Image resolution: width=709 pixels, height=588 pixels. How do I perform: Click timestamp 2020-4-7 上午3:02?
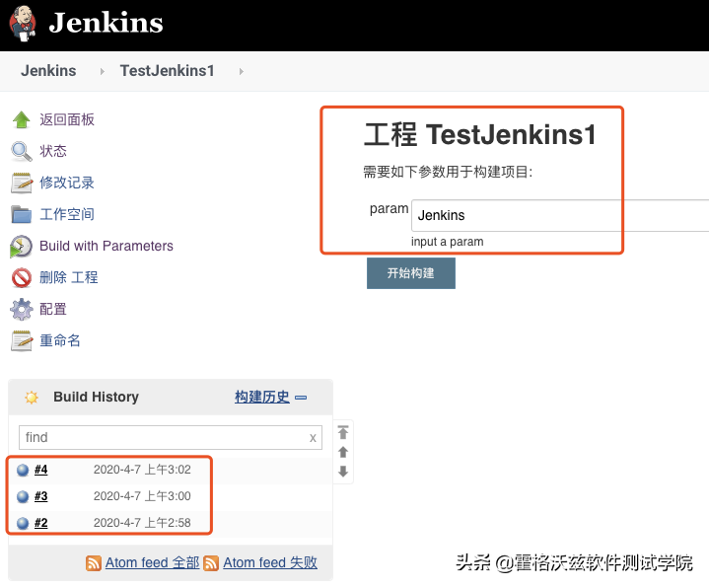[x=142, y=470]
